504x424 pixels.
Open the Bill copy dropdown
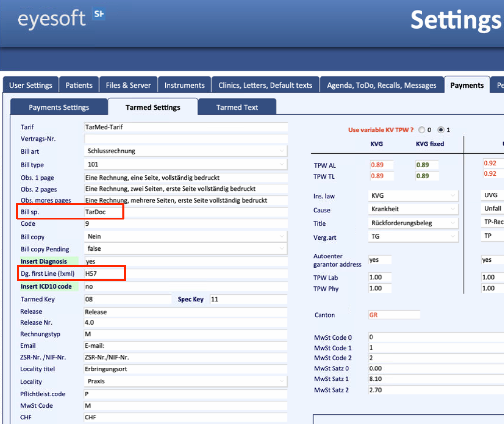pyautogui.click(x=185, y=236)
